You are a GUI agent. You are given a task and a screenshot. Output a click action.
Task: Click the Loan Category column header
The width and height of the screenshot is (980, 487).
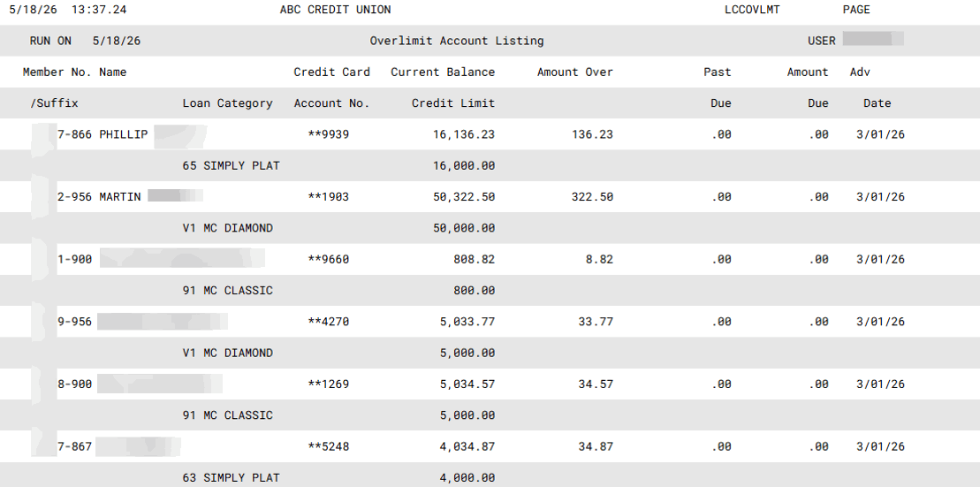[x=227, y=103]
